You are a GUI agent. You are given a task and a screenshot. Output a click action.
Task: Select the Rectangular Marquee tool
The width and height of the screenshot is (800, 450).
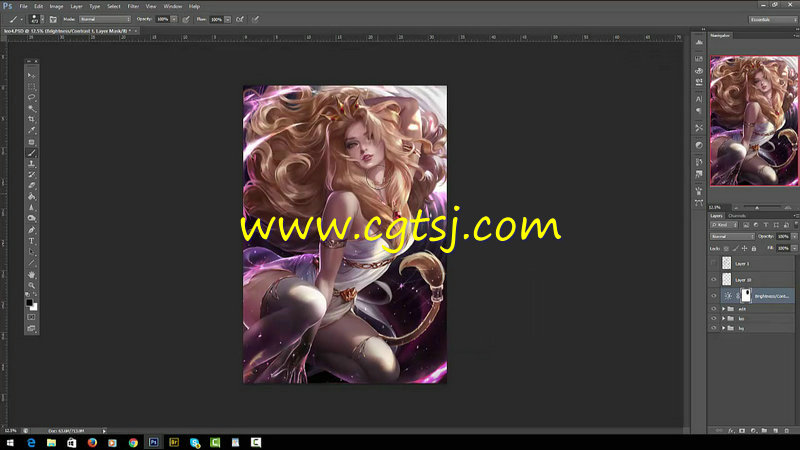[x=32, y=86]
